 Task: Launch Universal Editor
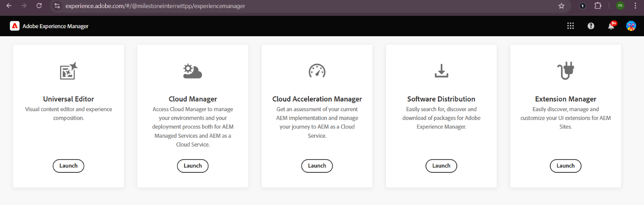(68, 166)
